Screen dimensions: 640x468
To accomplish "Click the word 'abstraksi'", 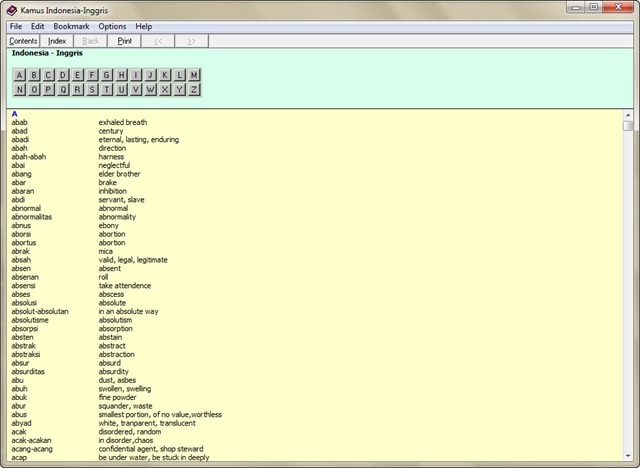I will point(26,354).
